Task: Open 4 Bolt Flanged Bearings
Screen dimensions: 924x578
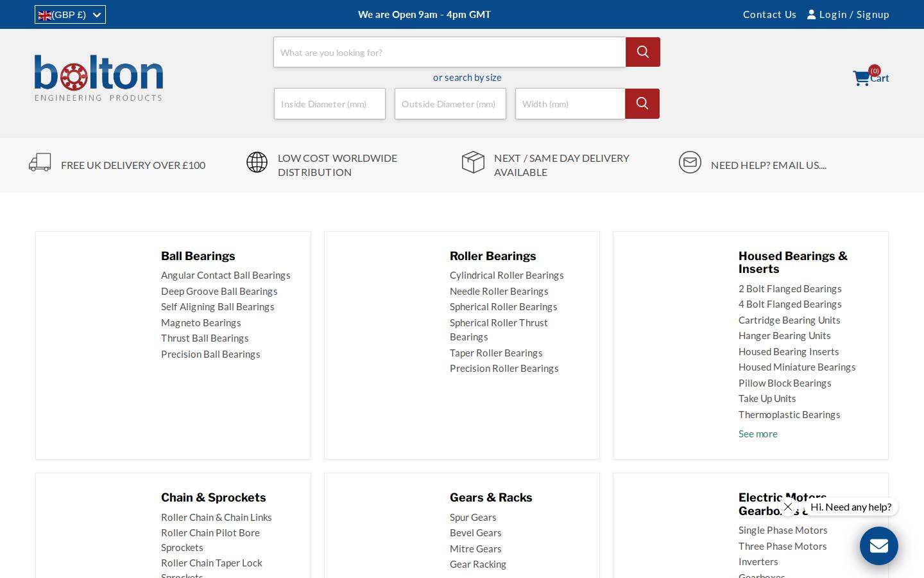Action: tap(790, 304)
